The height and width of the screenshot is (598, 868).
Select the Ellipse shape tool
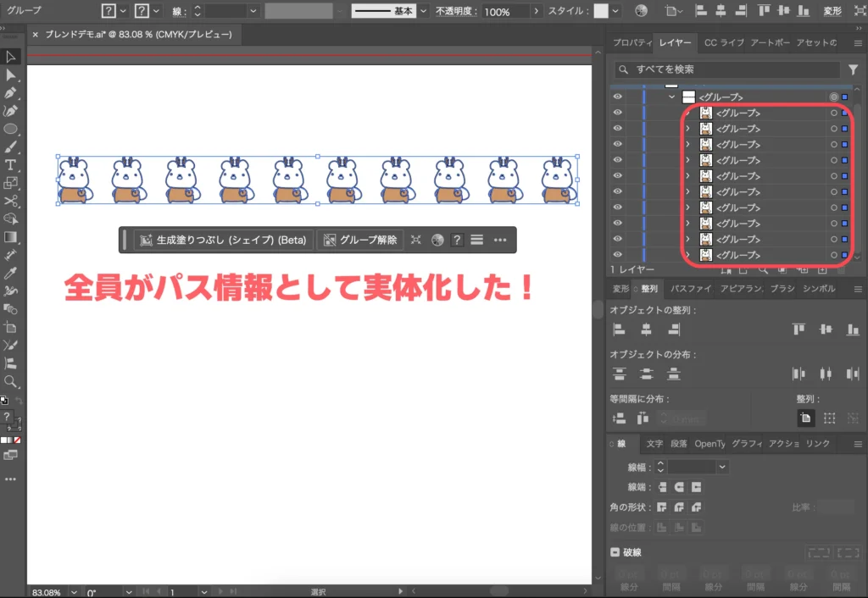[11, 129]
